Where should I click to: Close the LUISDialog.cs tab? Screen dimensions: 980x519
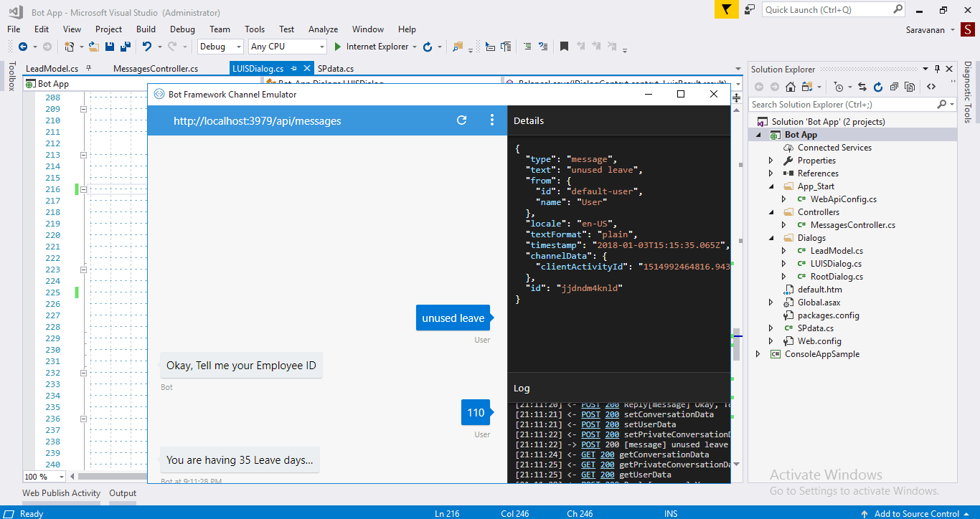click(306, 69)
